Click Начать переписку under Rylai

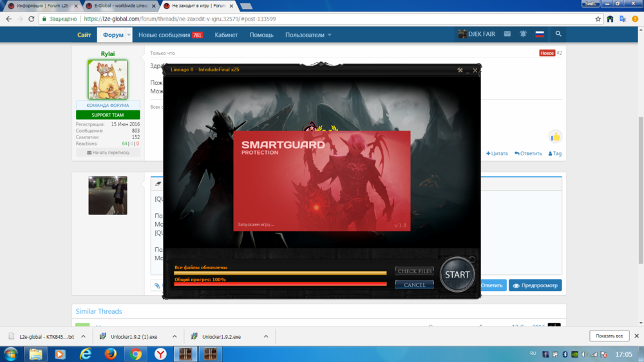click(x=108, y=153)
